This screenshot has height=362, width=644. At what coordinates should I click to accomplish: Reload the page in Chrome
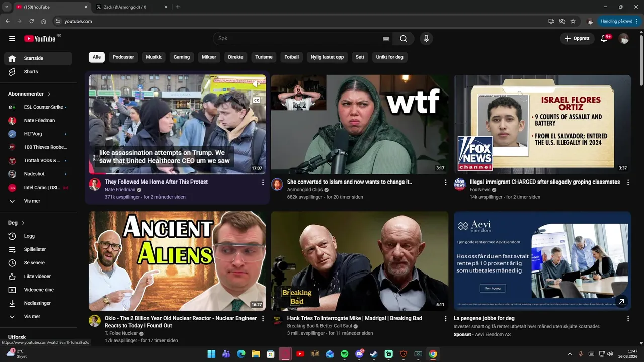pos(31,21)
